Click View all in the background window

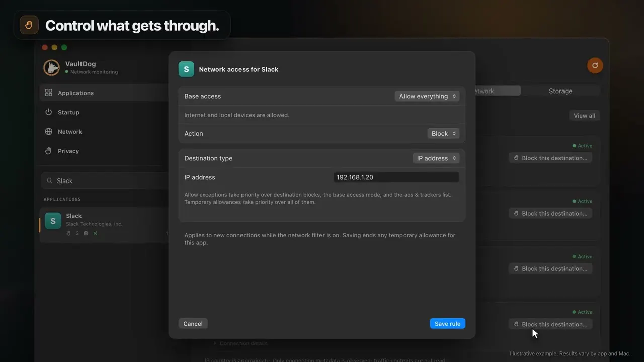pos(585,116)
